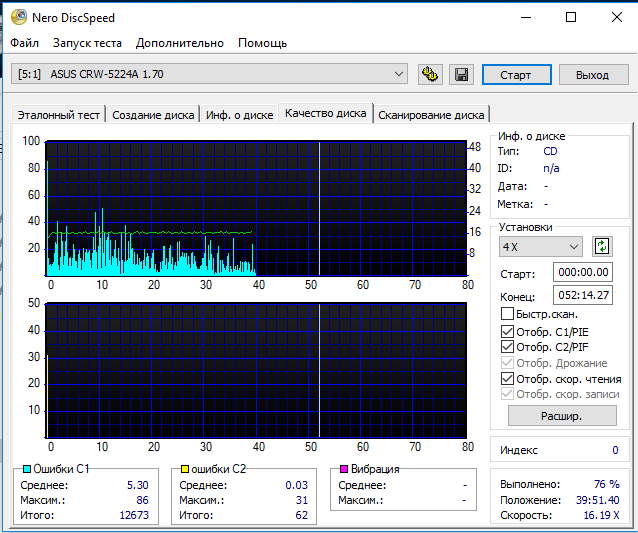Switch to the Сканирование диска tab
The image size is (638, 533).
tap(431, 115)
